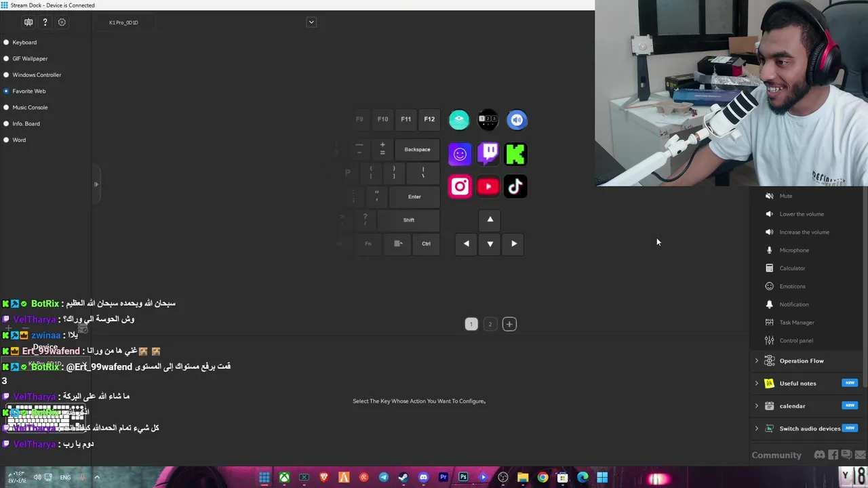
Task: Click the Enter key on the virtual keyboard
Action: (x=414, y=197)
